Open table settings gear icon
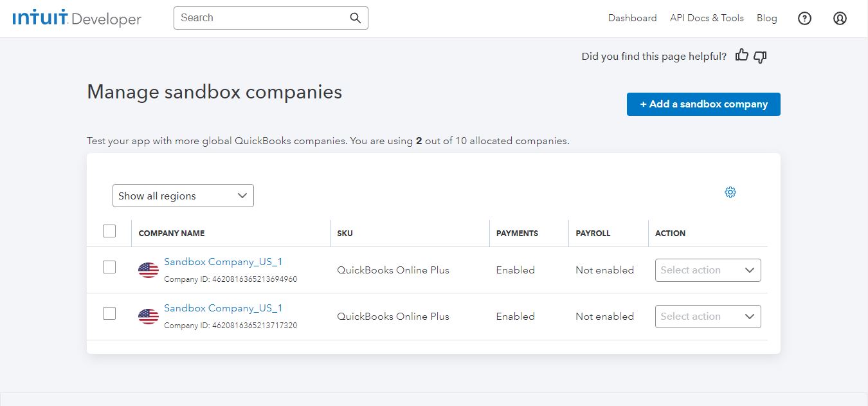Image resolution: width=868 pixels, height=406 pixels. [730, 192]
